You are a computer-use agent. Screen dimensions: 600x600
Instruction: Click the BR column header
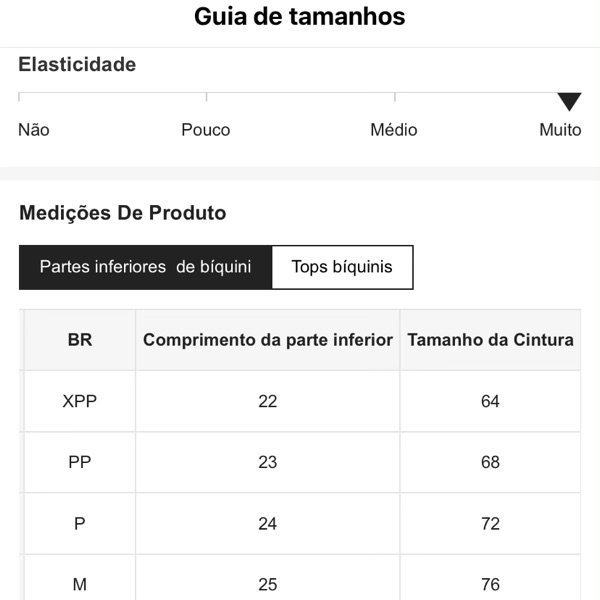point(80,340)
